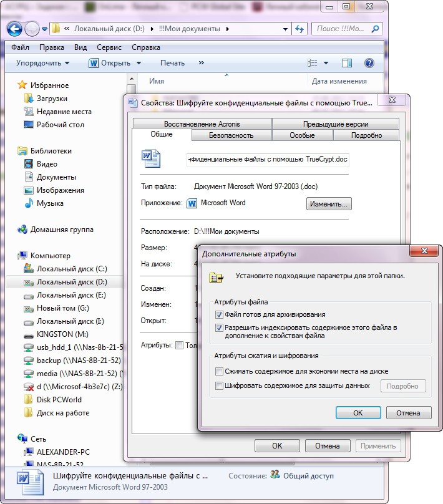Click the Дата изменения column header
Image resolution: width=443 pixels, height=504 pixels.
pos(339,81)
